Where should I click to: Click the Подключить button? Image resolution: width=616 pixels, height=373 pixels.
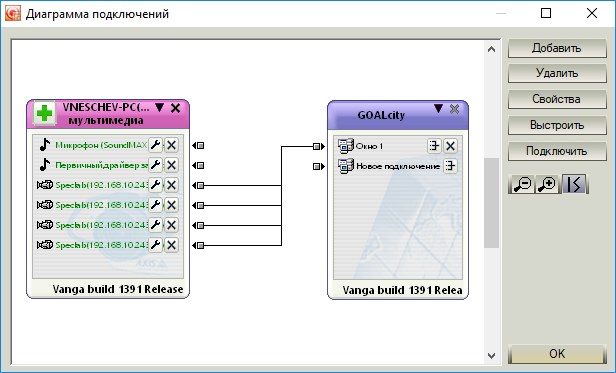(x=557, y=151)
